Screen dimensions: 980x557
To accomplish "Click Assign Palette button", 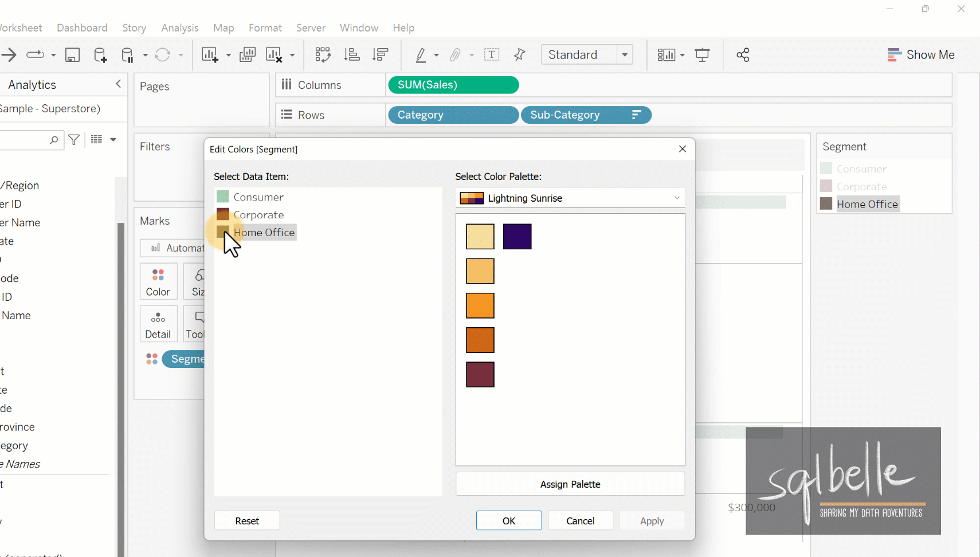I will [570, 484].
